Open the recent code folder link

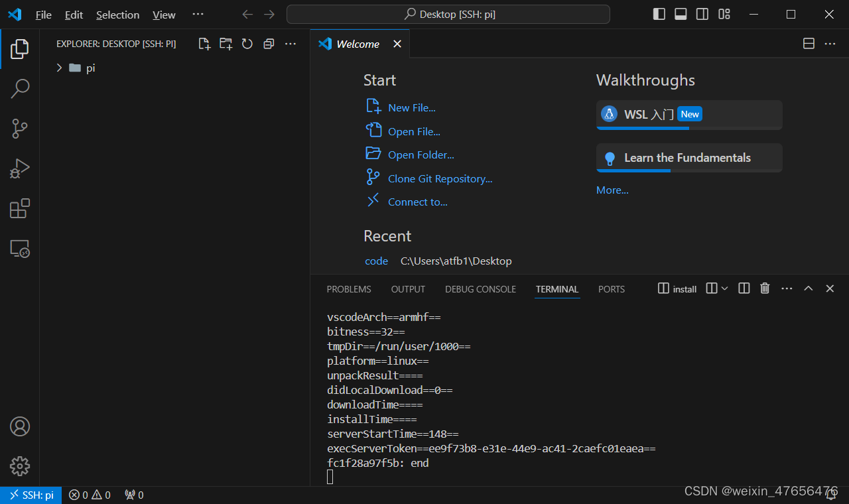point(376,261)
